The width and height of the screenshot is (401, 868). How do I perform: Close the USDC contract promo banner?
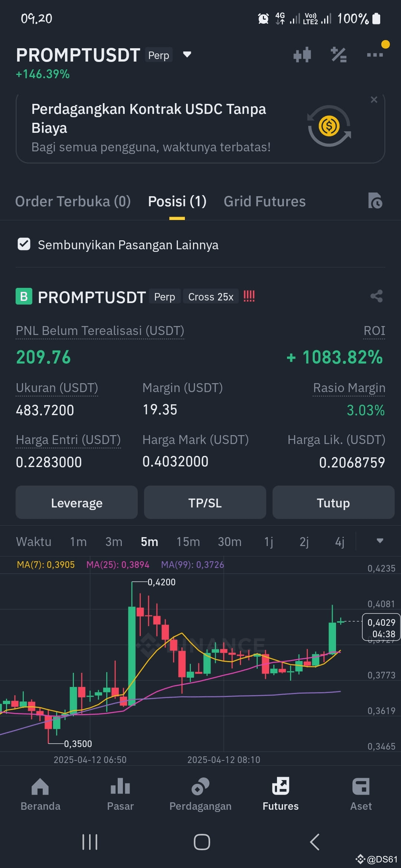coord(374,99)
